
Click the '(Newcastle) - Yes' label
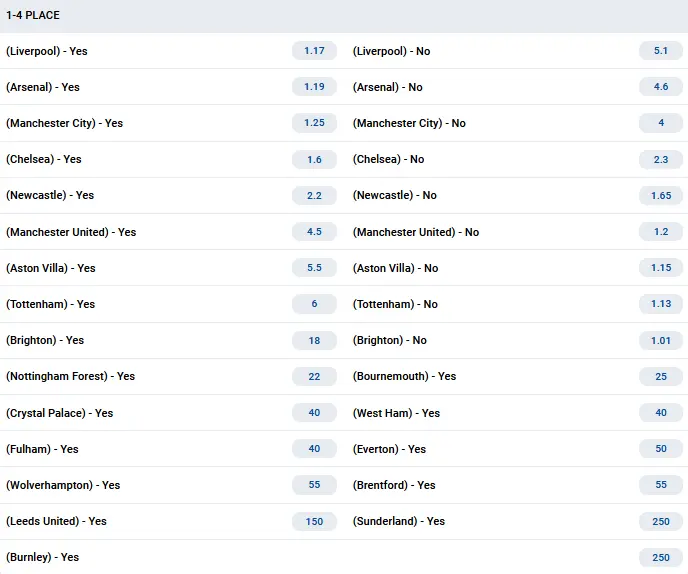tap(50, 195)
